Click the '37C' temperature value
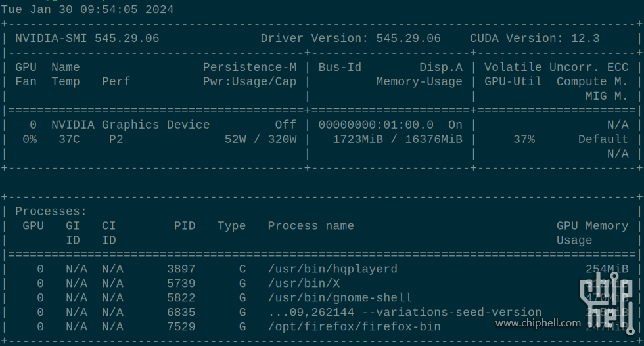644x346 pixels. coord(69,140)
